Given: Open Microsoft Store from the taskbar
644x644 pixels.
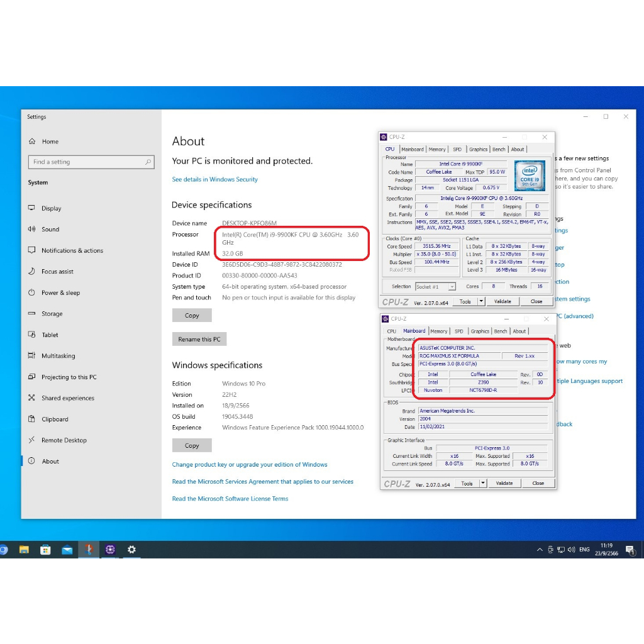Looking at the screenshot, I should 45,550.
